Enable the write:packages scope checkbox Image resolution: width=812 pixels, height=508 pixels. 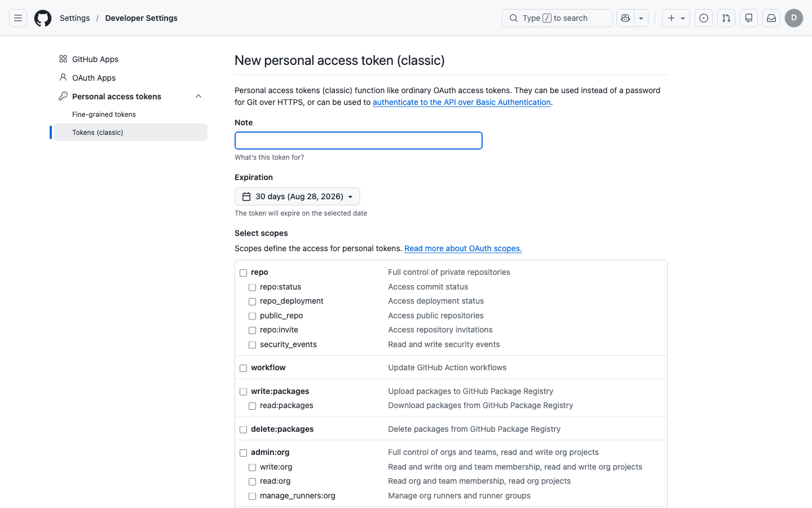point(244,392)
